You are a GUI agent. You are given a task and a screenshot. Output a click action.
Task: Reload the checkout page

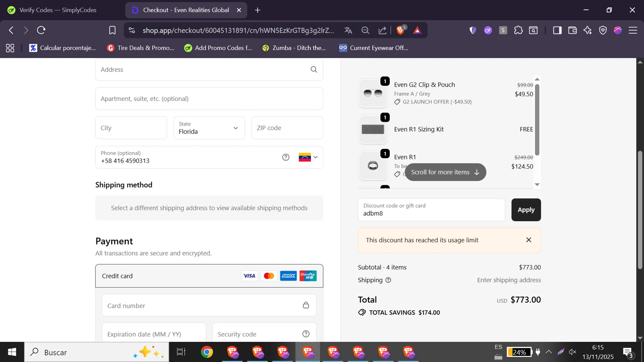[41, 30]
